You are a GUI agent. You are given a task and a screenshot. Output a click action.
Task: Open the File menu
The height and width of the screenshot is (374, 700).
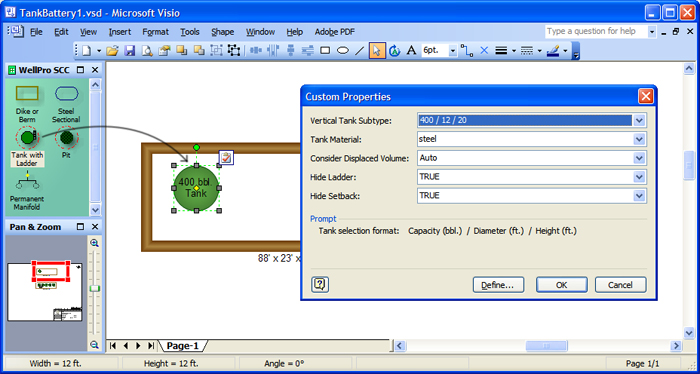point(36,32)
